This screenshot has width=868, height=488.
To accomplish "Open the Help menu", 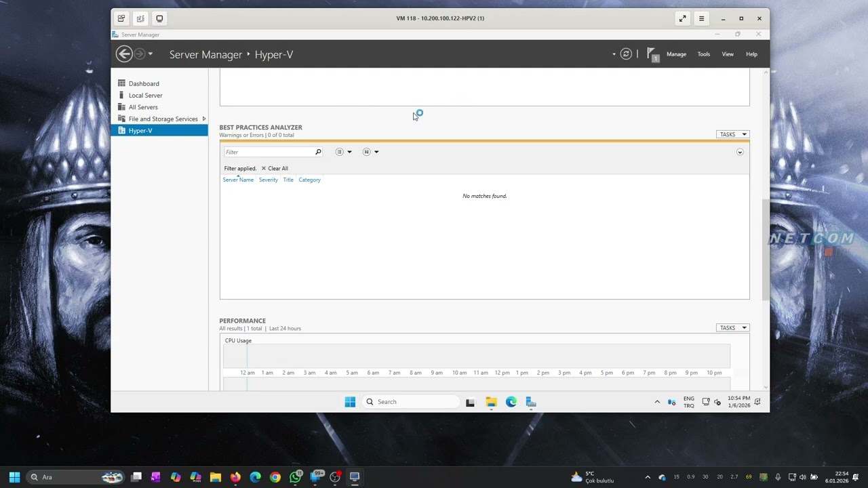I will [x=751, y=54].
